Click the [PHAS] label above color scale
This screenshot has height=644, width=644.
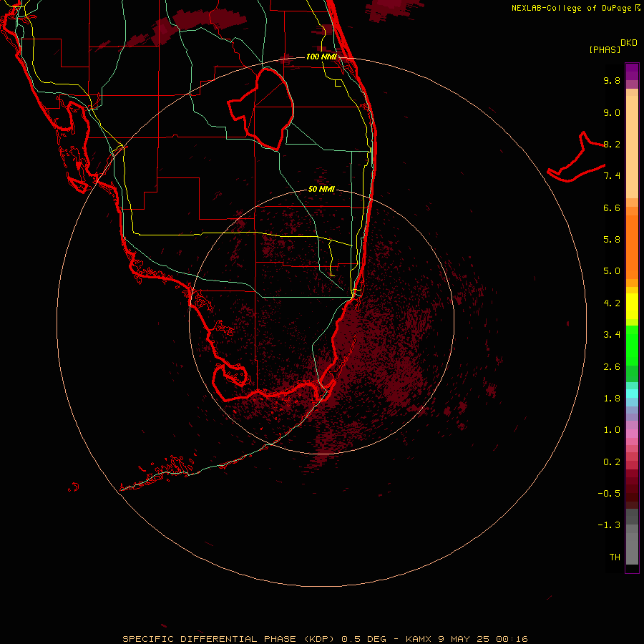[605, 49]
